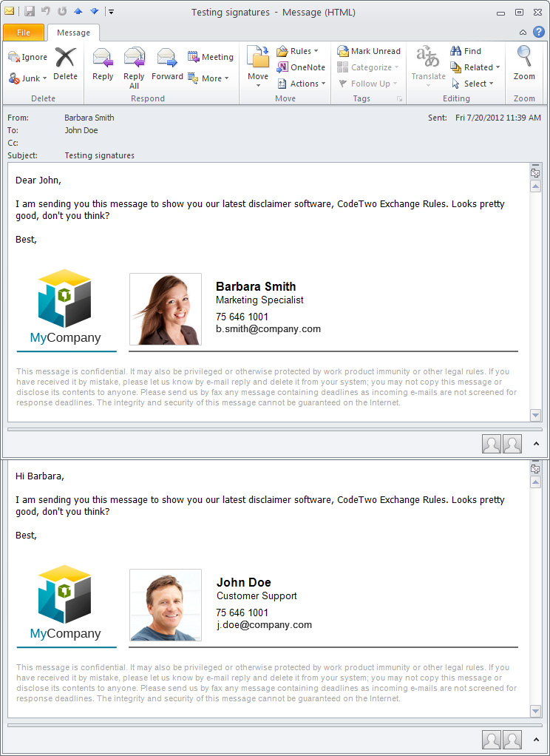Open the Related dropdown

click(x=475, y=67)
